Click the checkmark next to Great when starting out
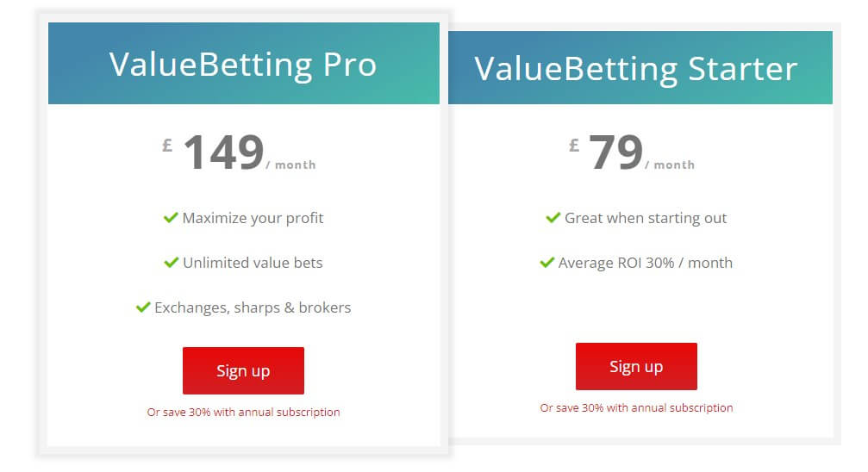 pyautogui.click(x=553, y=218)
